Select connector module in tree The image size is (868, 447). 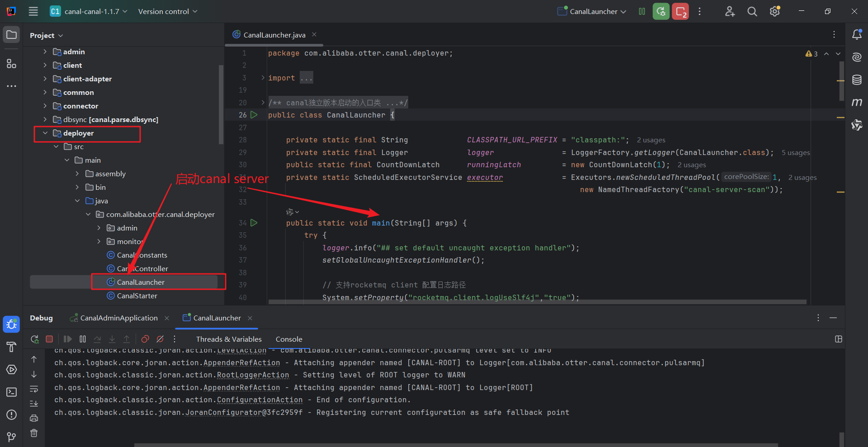[x=80, y=106]
